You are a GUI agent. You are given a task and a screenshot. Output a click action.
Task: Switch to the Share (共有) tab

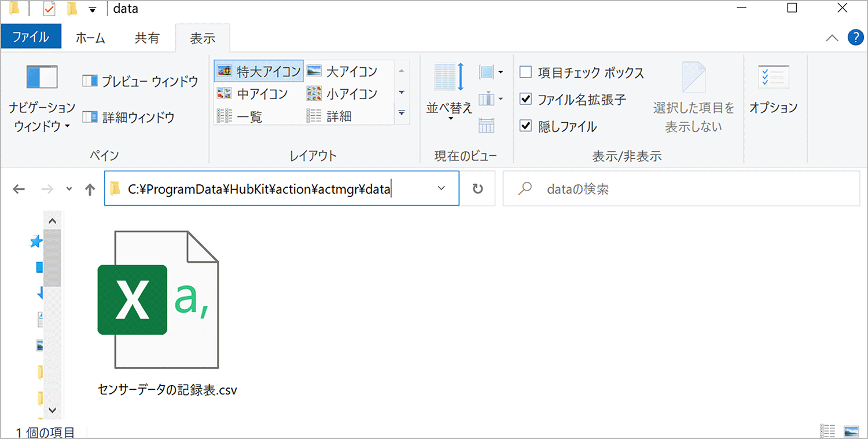(x=147, y=38)
